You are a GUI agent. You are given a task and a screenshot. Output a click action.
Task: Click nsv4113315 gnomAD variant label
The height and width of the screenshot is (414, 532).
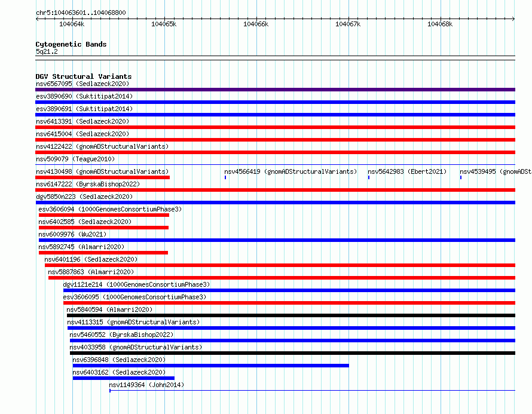tap(133, 322)
